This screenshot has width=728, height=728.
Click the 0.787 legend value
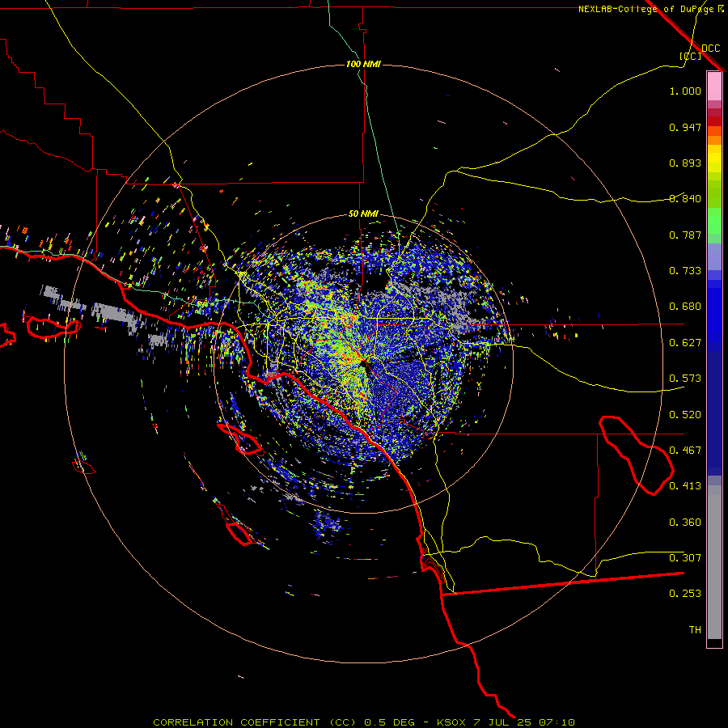click(685, 235)
